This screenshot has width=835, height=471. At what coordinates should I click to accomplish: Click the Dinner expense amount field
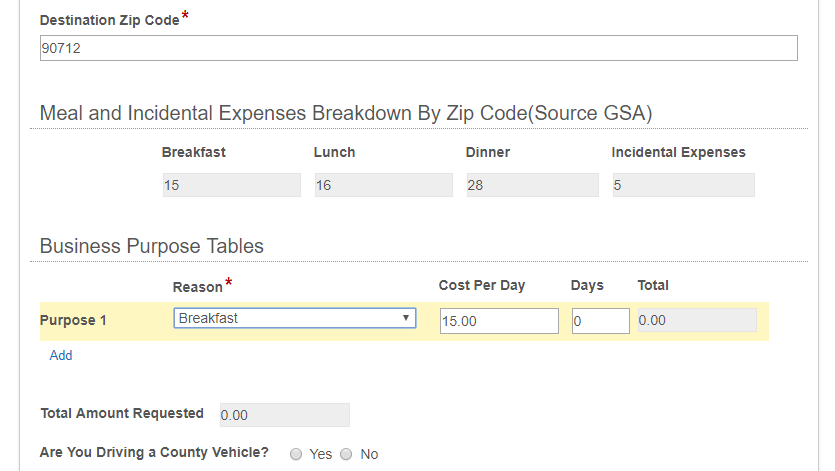(533, 185)
